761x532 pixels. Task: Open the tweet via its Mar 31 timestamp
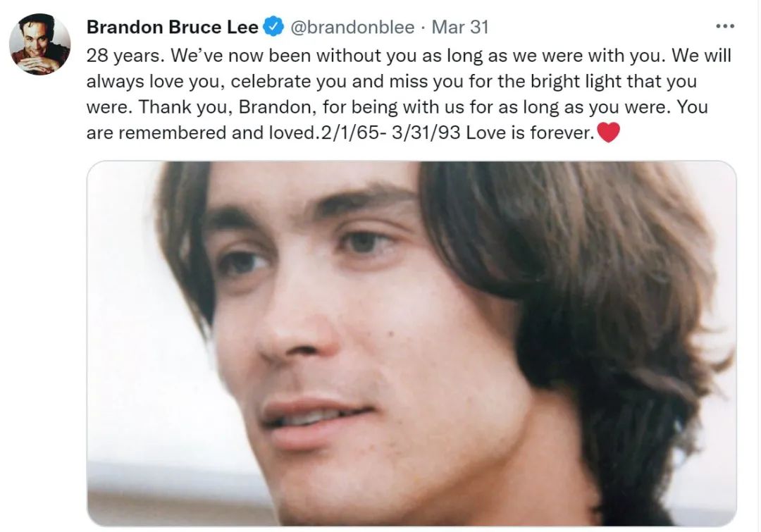click(459, 27)
